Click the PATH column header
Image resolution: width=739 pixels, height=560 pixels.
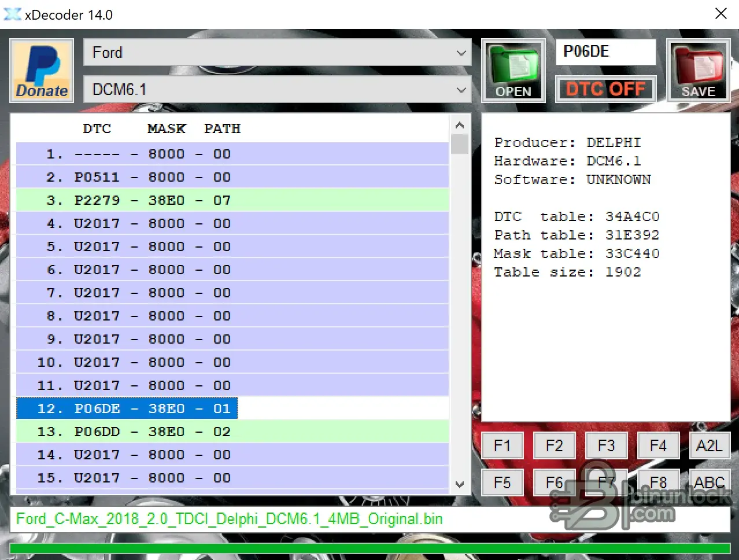[222, 128]
